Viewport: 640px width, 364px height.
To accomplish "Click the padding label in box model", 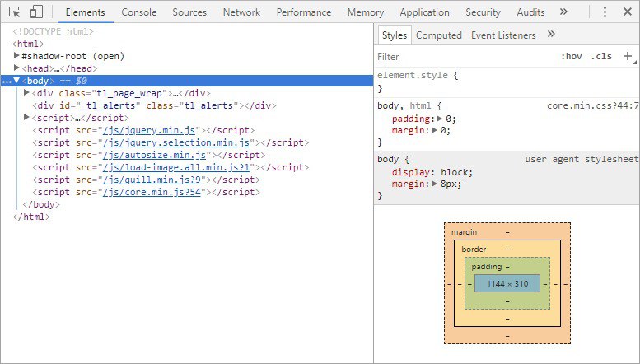I will pos(487,267).
